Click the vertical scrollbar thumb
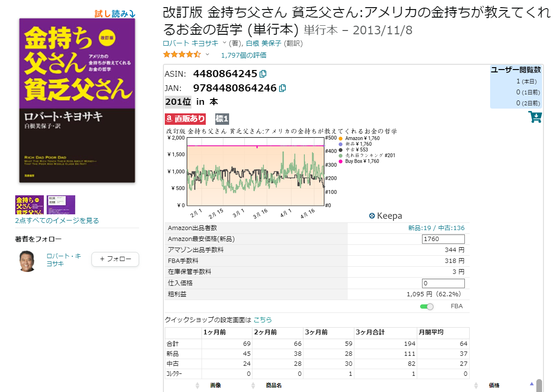The image size is (553, 392). tap(539, 386)
